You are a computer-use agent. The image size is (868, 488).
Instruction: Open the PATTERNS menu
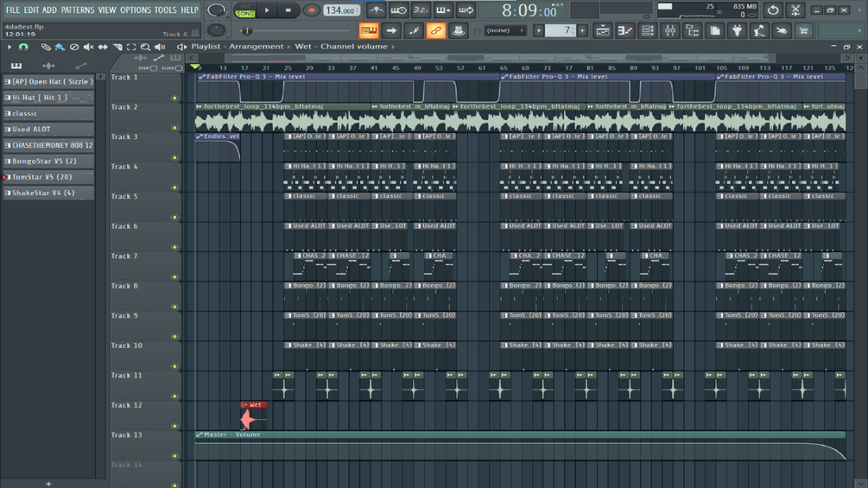(x=78, y=10)
